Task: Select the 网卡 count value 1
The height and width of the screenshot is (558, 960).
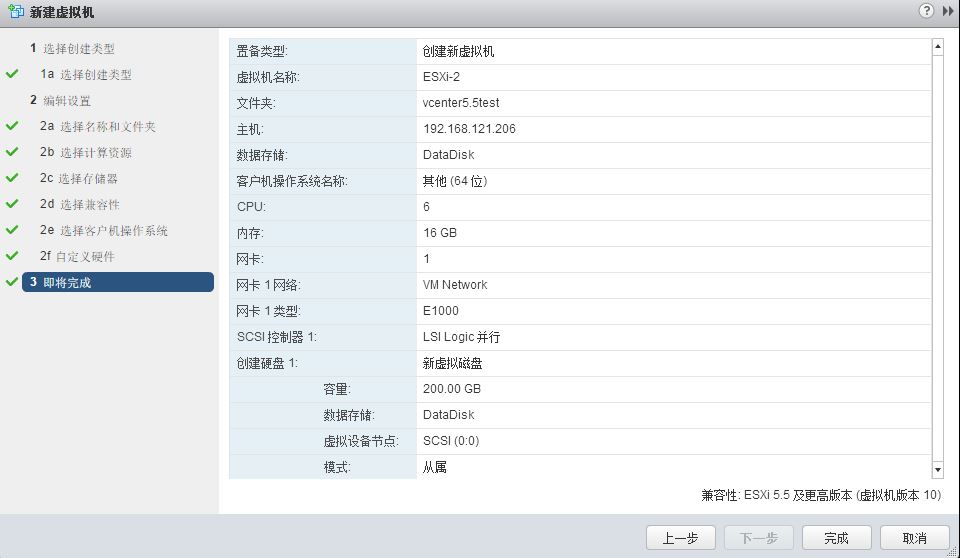Action: (426, 258)
